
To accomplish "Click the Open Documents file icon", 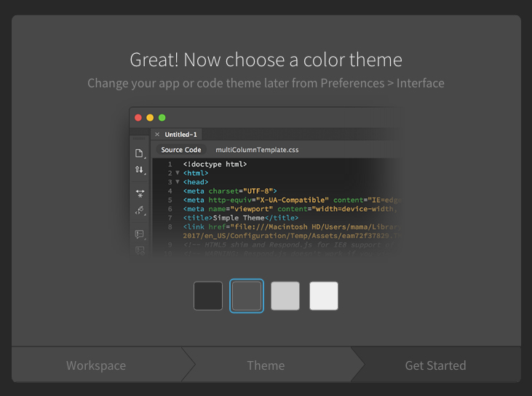I will pos(140,154).
